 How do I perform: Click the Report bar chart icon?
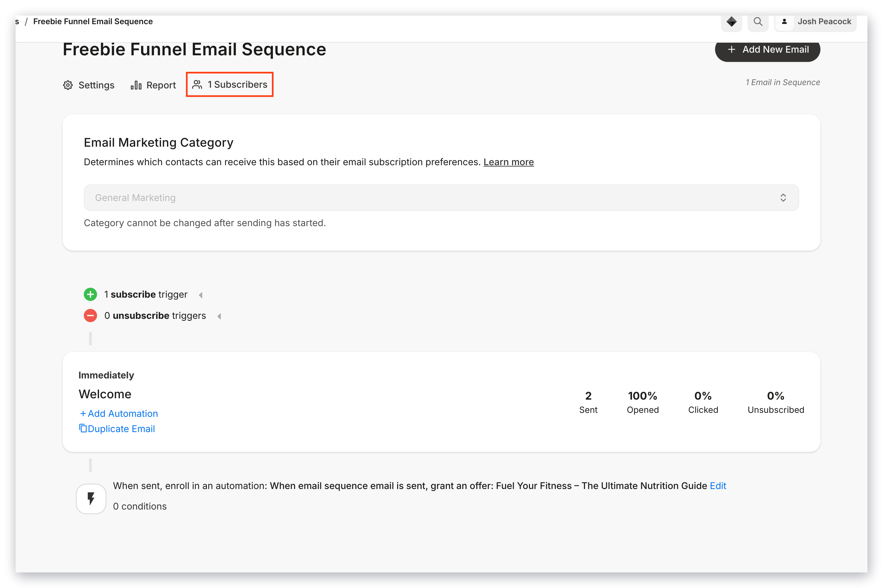pyautogui.click(x=136, y=85)
